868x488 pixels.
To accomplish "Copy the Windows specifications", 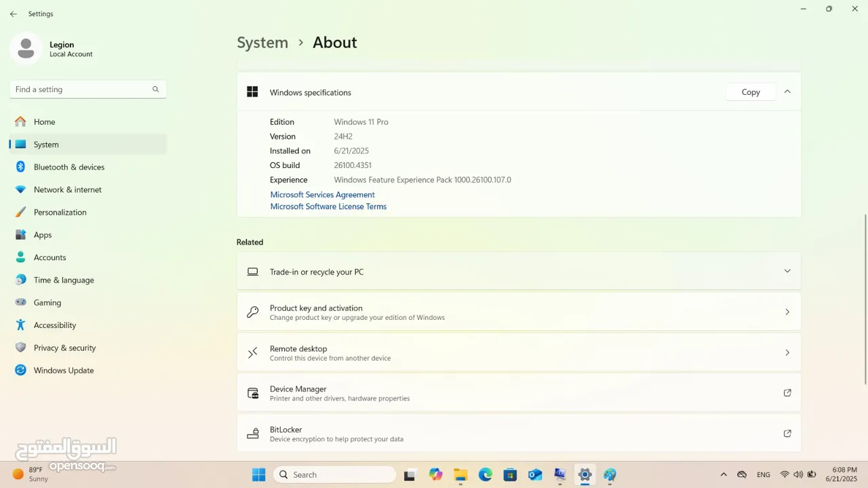I will (x=751, y=92).
